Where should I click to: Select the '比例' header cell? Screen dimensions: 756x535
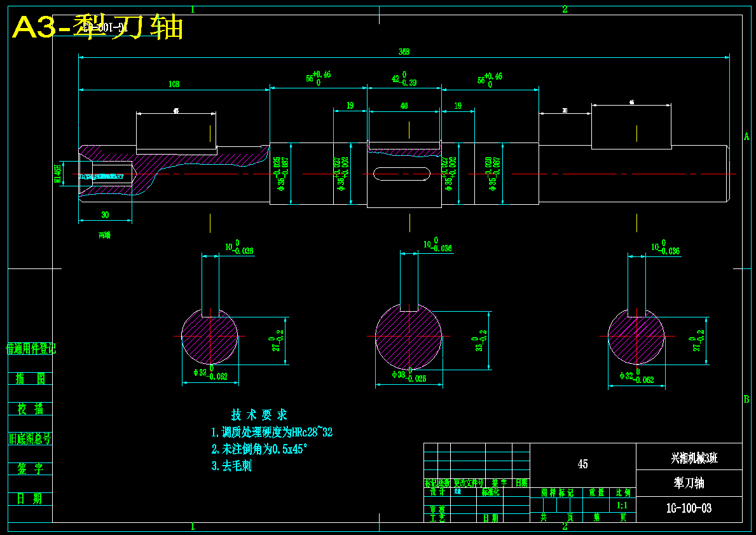623,492
